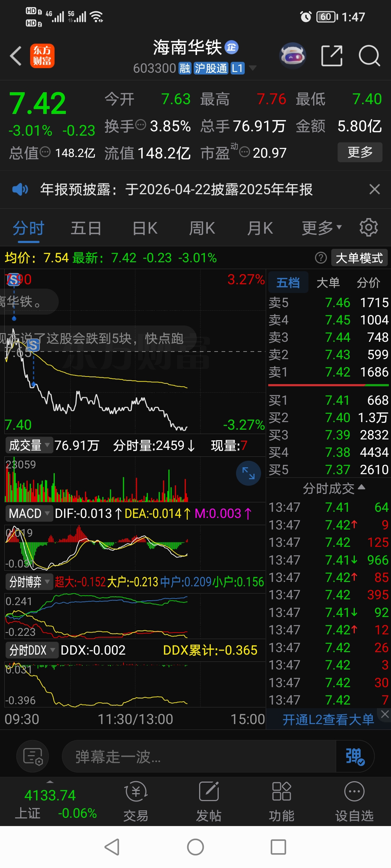
Task: Open the 交易 trade icon
Action: [136, 801]
